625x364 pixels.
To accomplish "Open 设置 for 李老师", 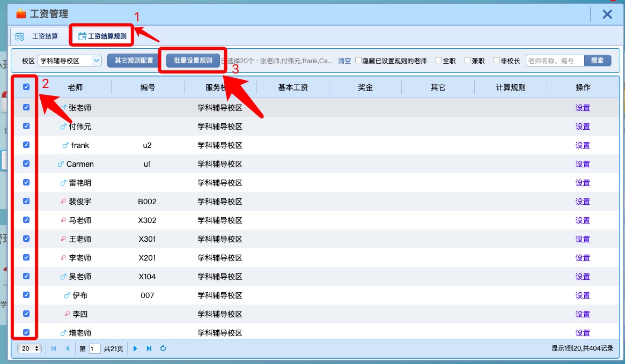I will pos(583,258).
